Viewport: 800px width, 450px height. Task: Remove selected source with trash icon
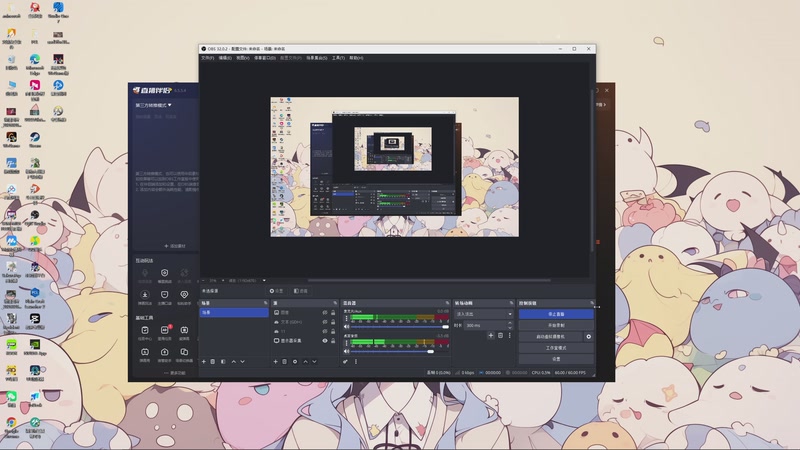pyautogui.click(x=285, y=362)
